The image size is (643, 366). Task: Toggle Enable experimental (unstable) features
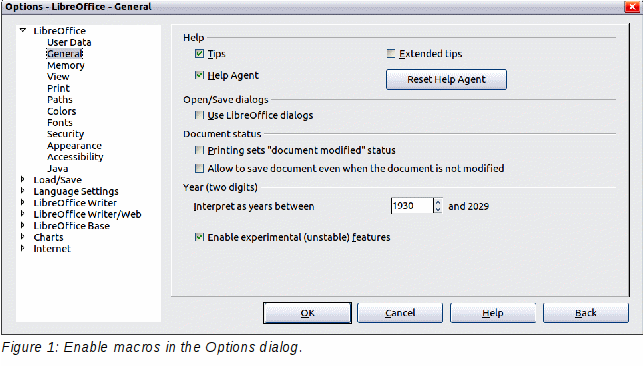[x=199, y=237]
